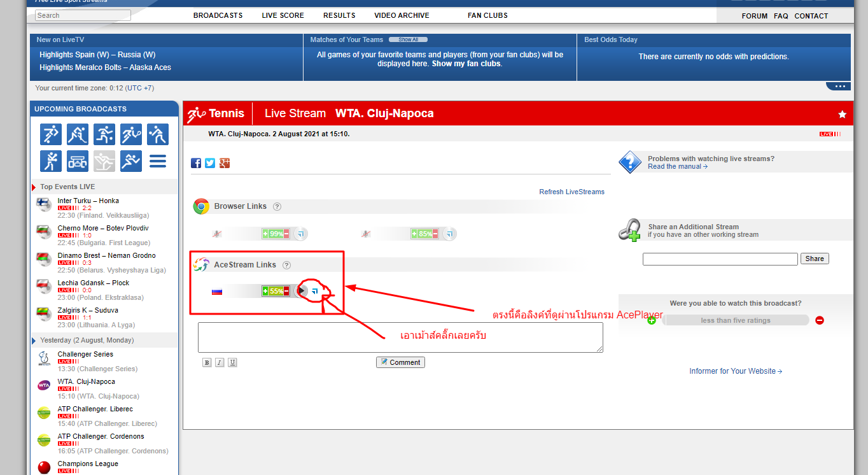Select the basketball sport icon
The height and width of the screenshot is (475, 868).
[104, 134]
